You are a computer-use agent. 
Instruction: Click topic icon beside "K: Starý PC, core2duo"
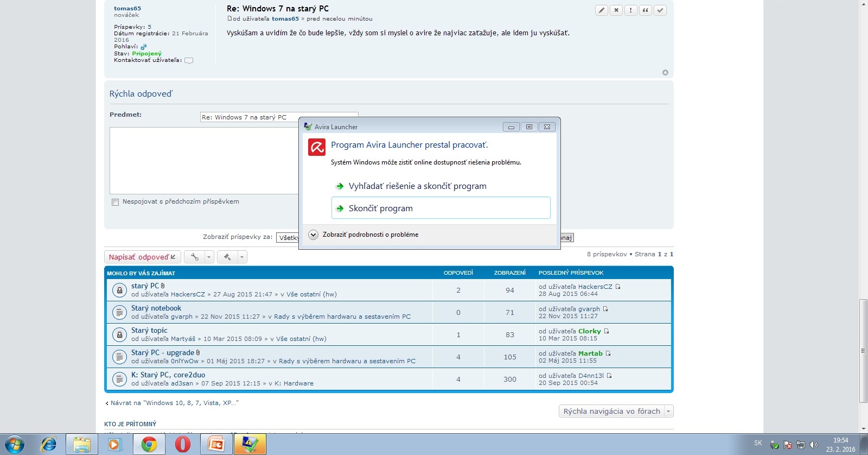(119, 380)
